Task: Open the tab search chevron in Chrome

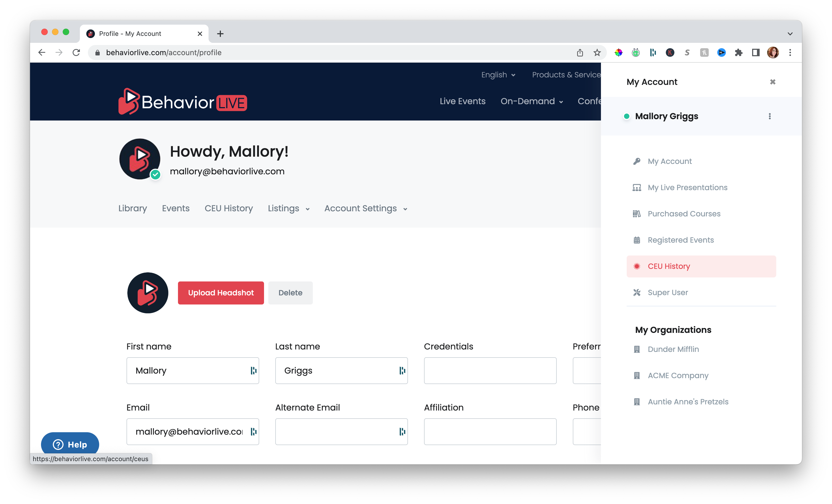Action: tap(790, 34)
